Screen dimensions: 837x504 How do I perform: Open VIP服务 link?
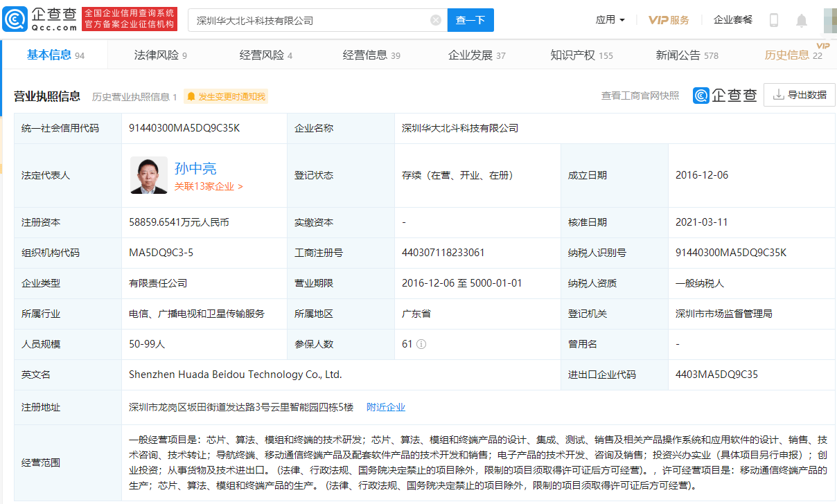(669, 20)
